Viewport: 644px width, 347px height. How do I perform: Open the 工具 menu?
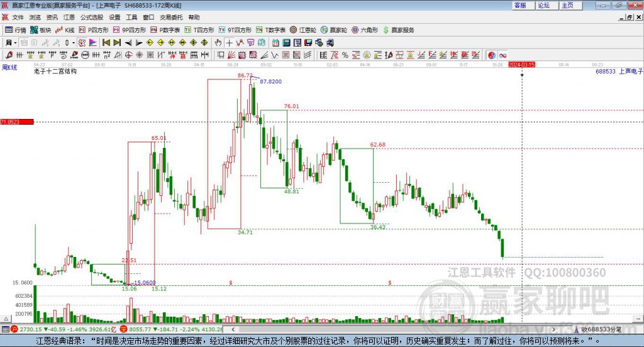pyautogui.click(x=131, y=17)
